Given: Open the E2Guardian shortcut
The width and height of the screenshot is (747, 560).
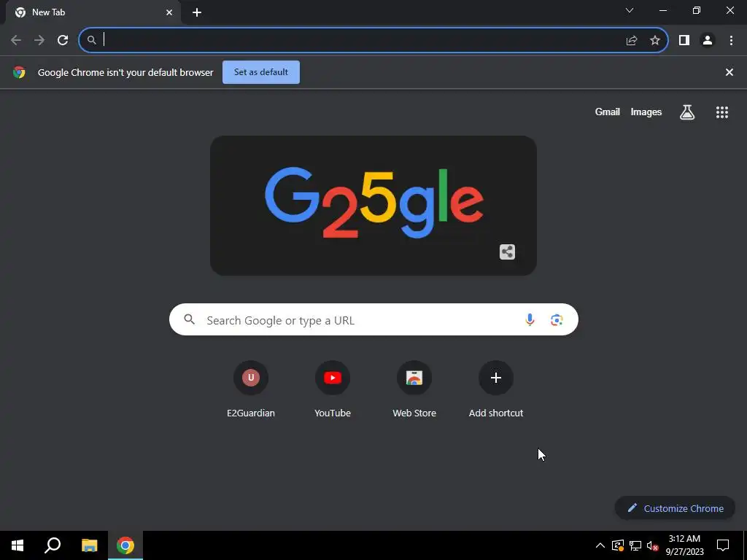Looking at the screenshot, I should point(251,389).
